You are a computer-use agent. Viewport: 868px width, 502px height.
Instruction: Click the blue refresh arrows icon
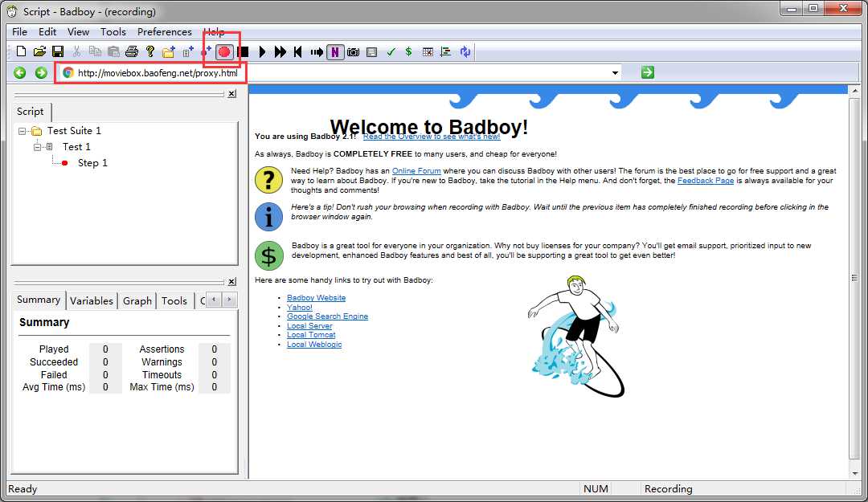tap(465, 52)
